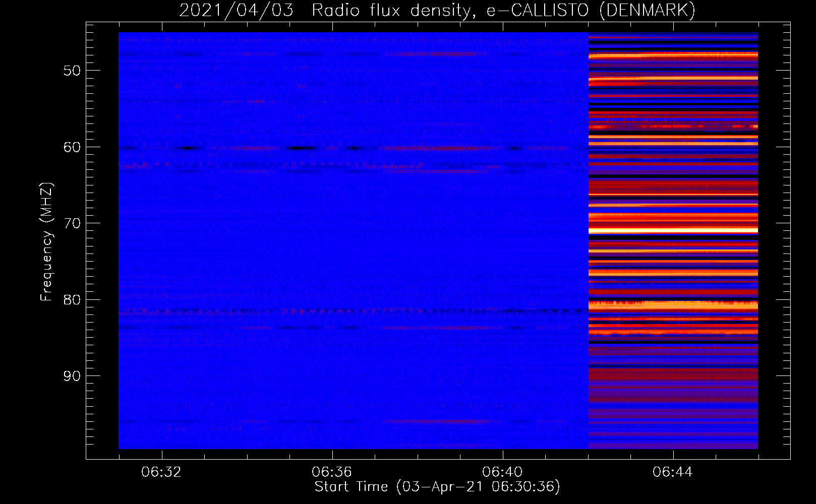Click the orange band near 81 MHz
The height and width of the screenshot is (504, 816).
[673, 305]
